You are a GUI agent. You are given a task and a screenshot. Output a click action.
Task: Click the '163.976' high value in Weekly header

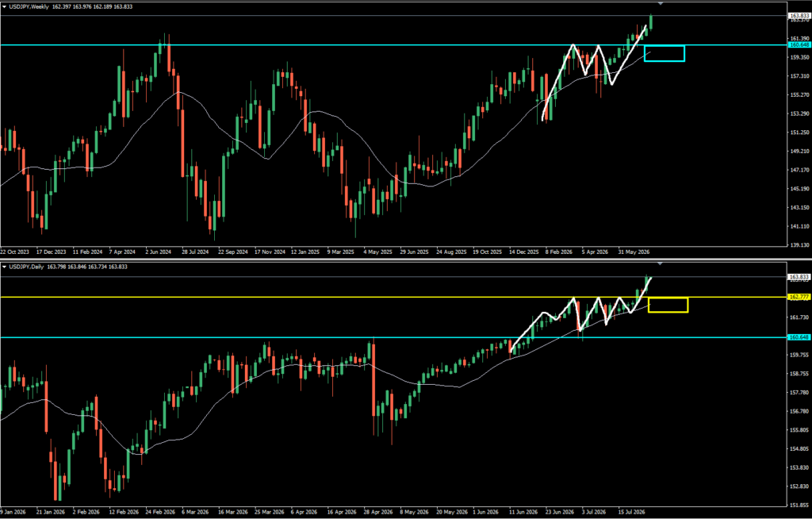(83, 6)
